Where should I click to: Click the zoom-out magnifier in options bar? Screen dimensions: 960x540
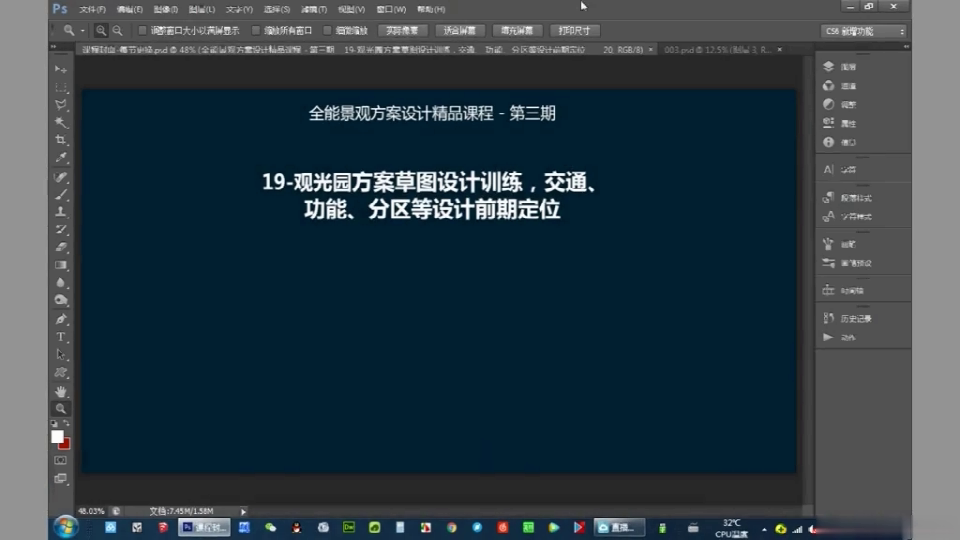coord(118,31)
